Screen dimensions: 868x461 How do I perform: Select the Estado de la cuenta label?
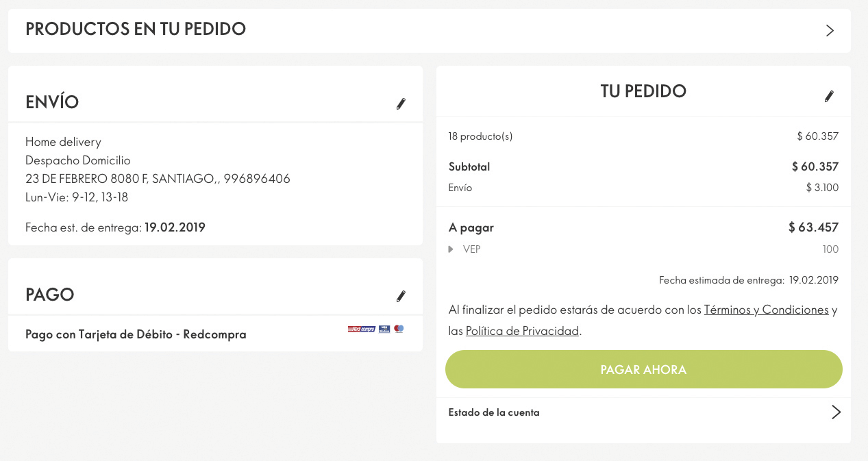pyautogui.click(x=493, y=412)
